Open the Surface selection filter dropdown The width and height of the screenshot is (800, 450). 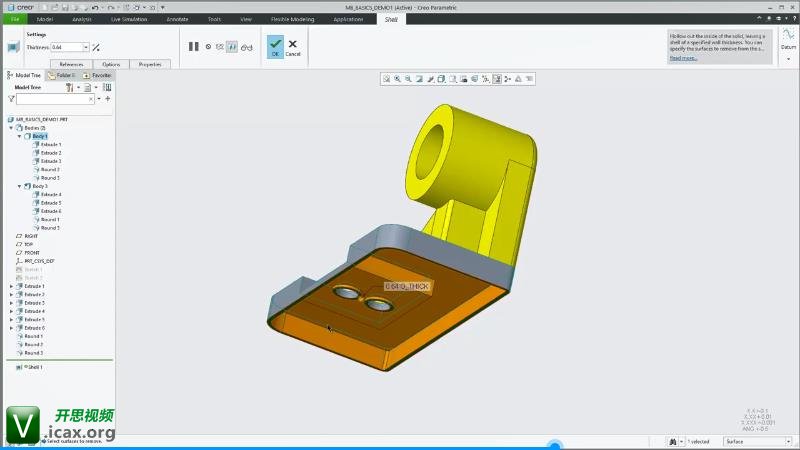pyautogui.click(x=757, y=441)
